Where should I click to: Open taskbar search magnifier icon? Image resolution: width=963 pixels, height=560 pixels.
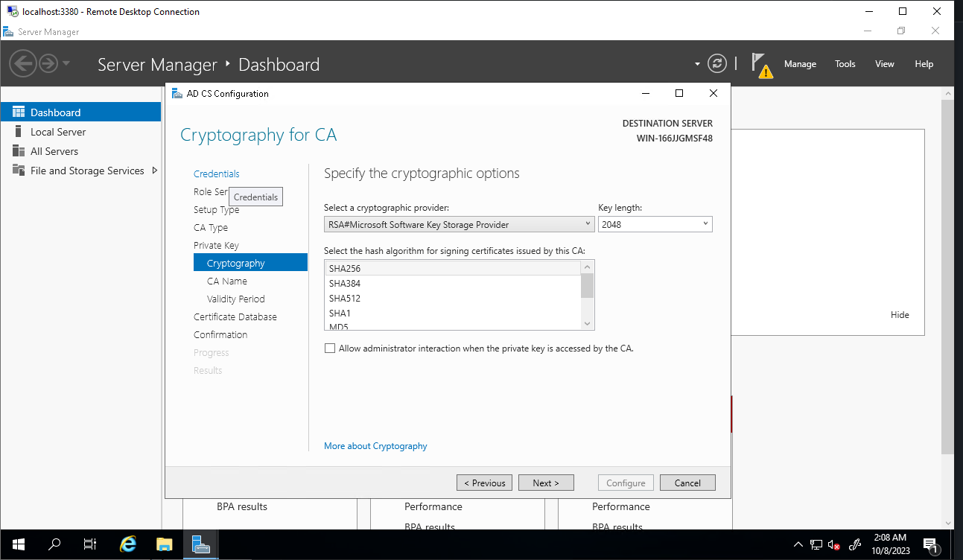tap(54, 544)
